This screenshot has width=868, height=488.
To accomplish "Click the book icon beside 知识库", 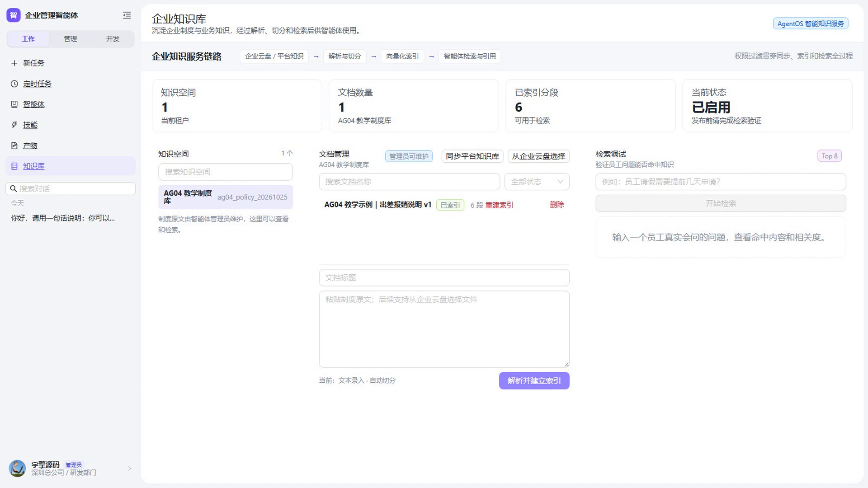I will point(14,166).
